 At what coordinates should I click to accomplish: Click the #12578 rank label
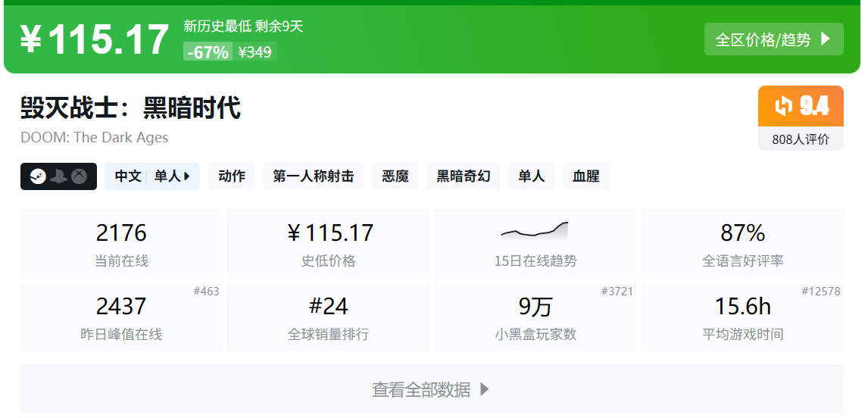pos(821,292)
